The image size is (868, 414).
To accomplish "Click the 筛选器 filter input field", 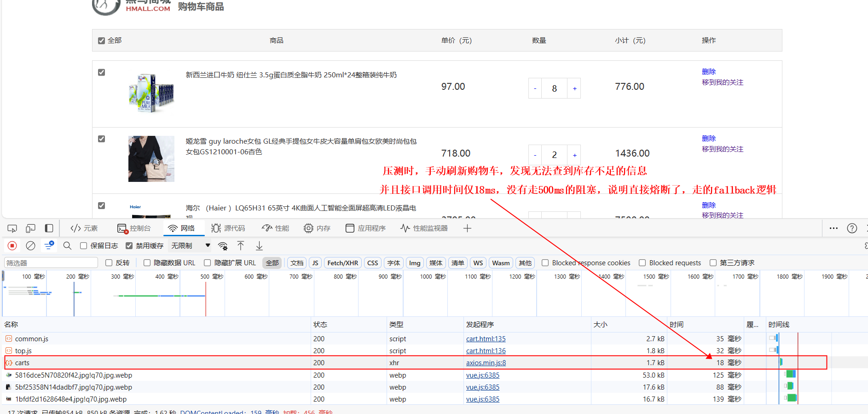I will (51, 263).
